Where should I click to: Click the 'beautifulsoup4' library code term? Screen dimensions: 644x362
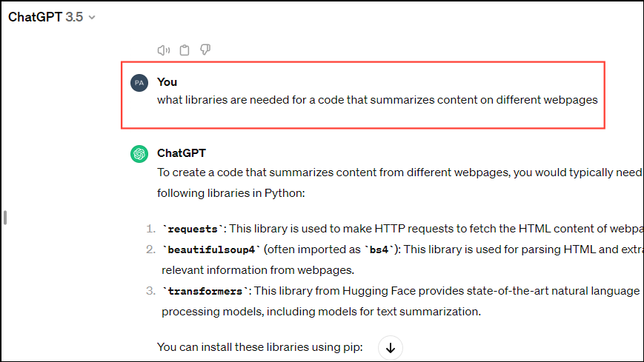(x=211, y=250)
